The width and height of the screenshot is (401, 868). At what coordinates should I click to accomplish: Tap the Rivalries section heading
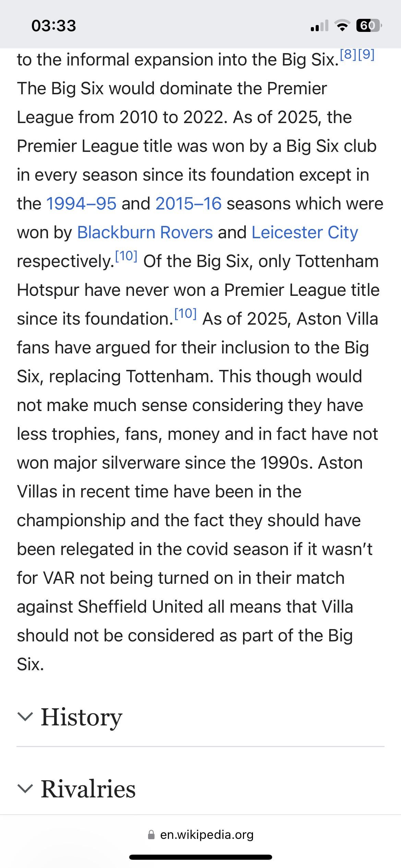click(x=88, y=789)
